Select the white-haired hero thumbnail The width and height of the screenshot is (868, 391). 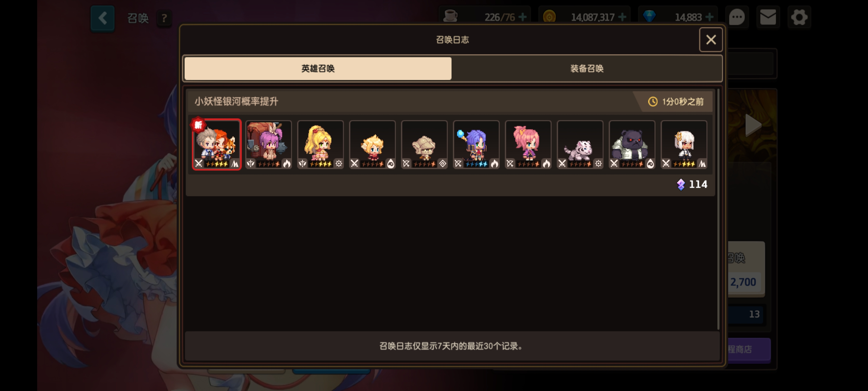tap(684, 144)
